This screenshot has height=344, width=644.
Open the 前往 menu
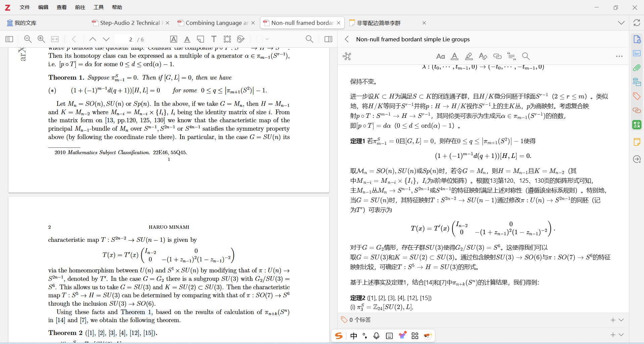(x=80, y=7)
